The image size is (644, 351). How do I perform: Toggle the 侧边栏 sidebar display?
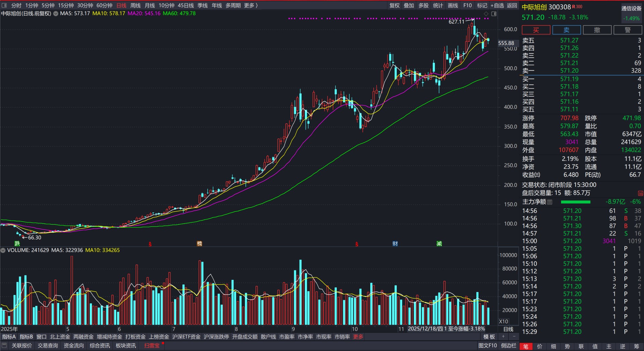click(x=508, y=346)
